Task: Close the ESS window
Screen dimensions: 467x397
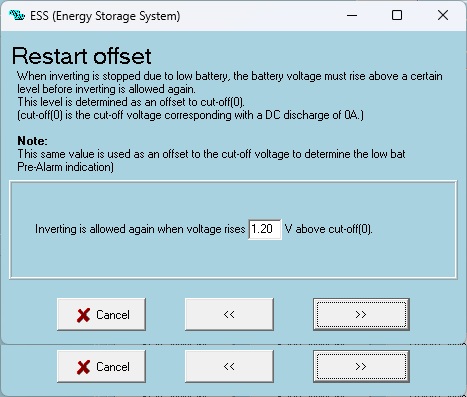Action: tap(443, 15)
